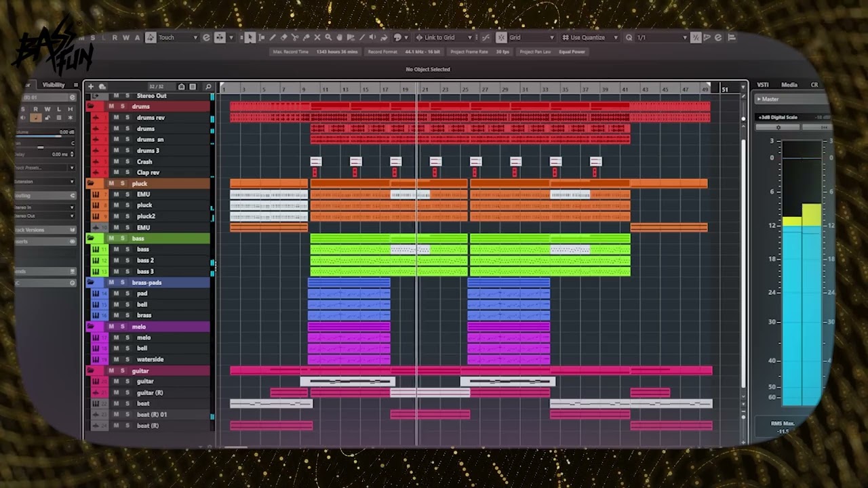The height and width of the screenshot is (488, 868).
Task: Click the drums folder icon
Action: tap(91, 106)
